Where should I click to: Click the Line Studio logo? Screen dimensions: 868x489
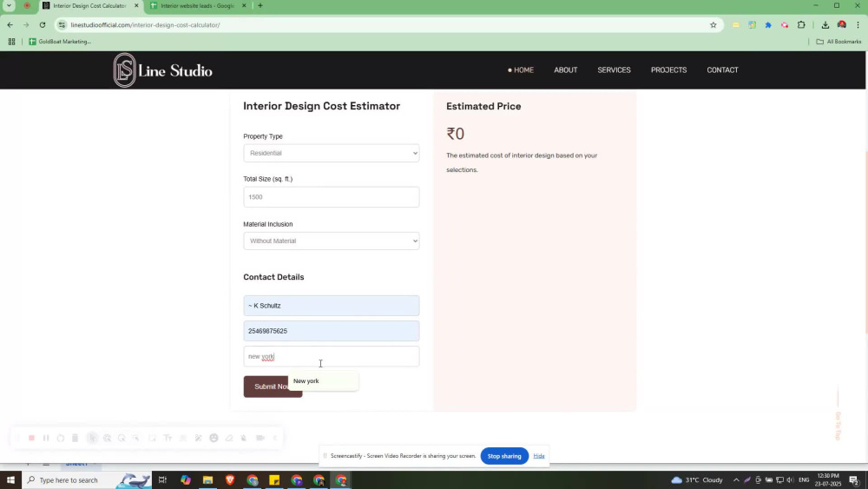click(163, 70)
